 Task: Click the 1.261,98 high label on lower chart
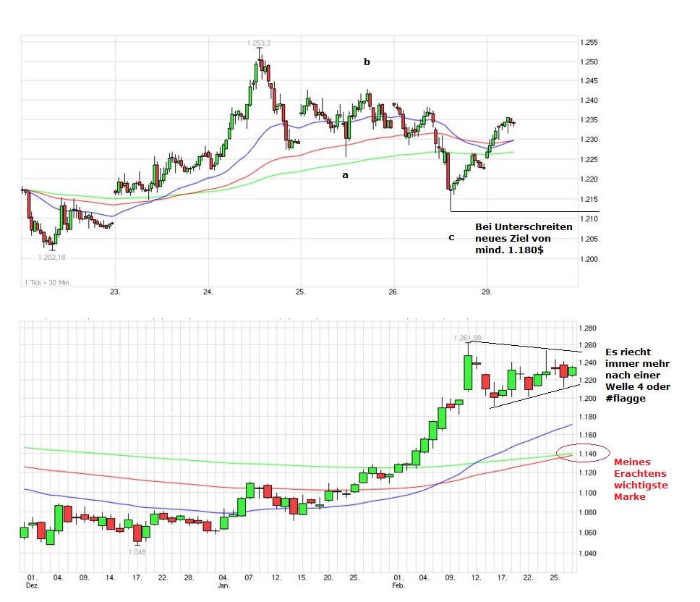(x=467, y=338)
